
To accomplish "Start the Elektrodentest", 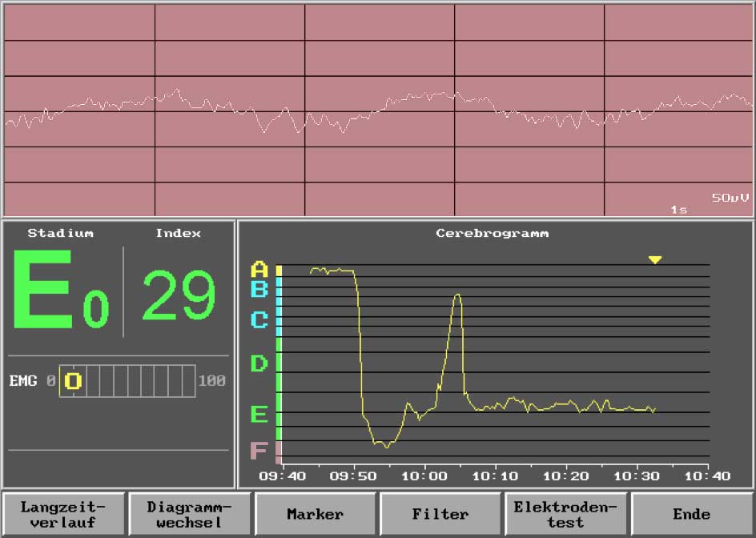I will coord(566,514).
